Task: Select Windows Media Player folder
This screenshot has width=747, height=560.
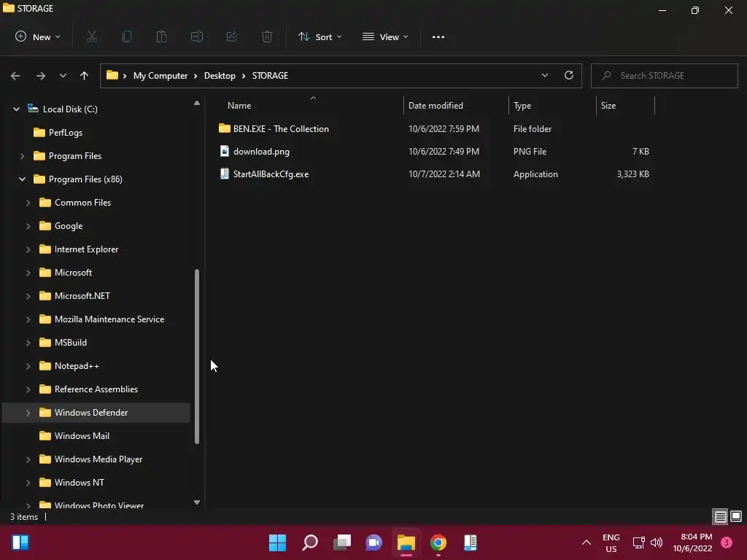Action: click(x=91, y=459)
